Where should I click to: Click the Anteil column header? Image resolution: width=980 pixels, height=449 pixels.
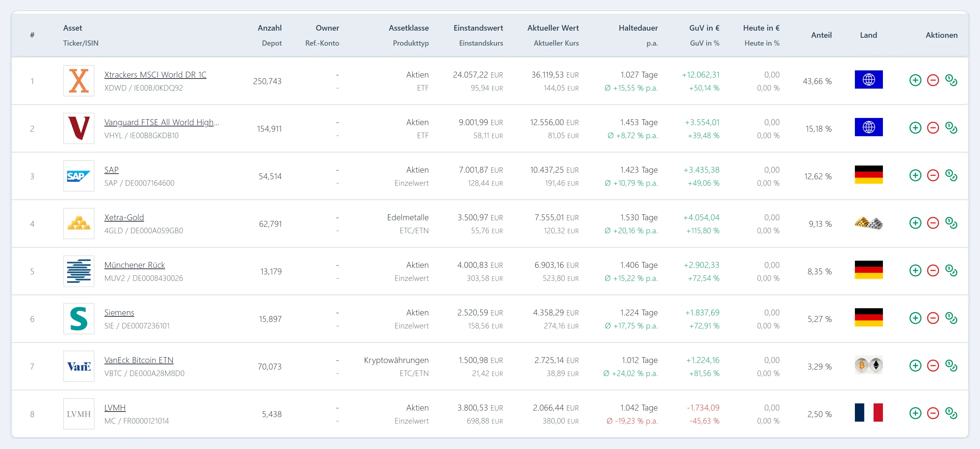[x=821, y=35]
